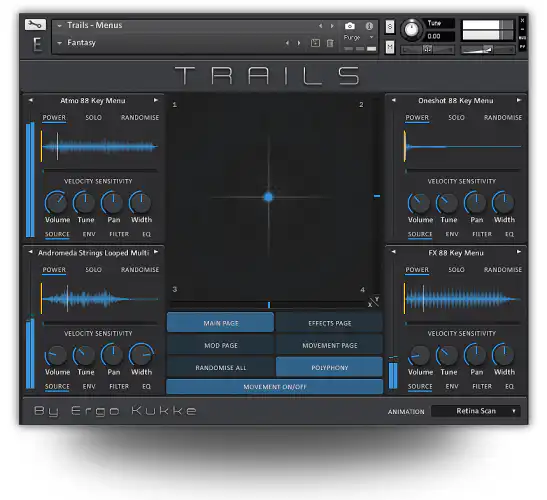This screenshot has width=547, height=500.
Task: Open the wrench instrument edit icon
Action: [x=35, y=25]
